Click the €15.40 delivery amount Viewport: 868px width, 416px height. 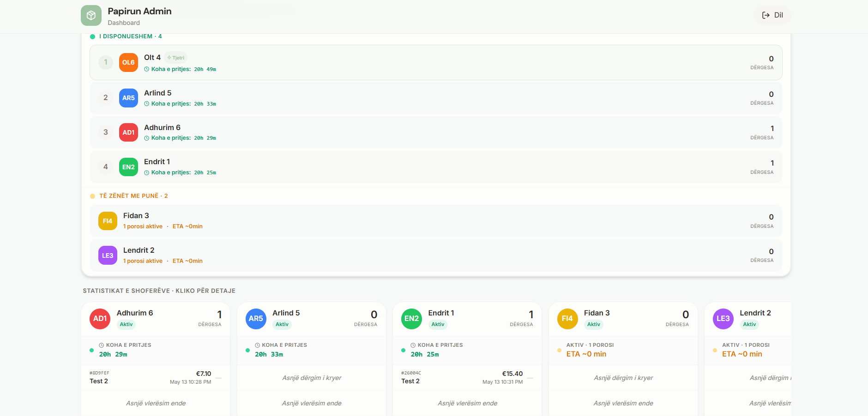[512, 374]
